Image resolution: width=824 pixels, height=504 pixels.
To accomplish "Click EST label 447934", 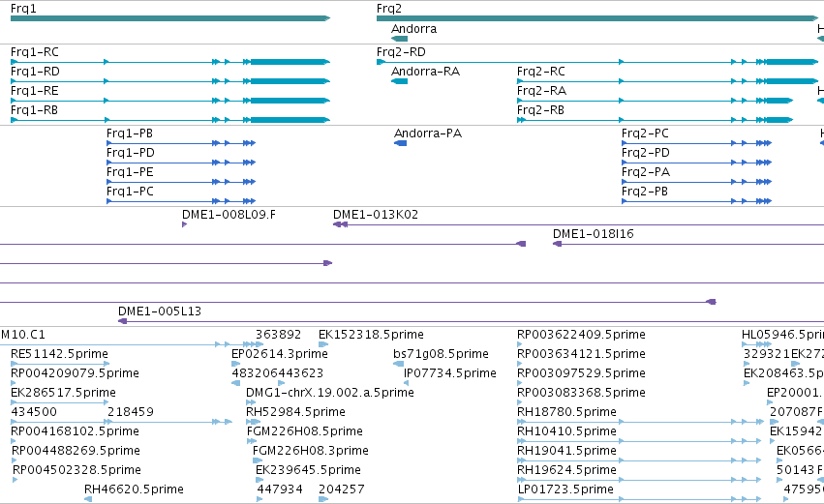I will [x=280, y=489].
